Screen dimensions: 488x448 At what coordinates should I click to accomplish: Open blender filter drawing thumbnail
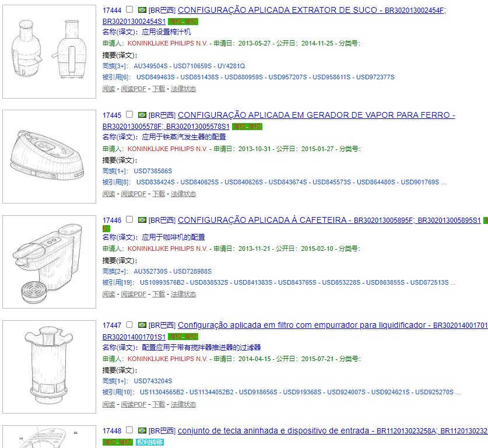[49, 367]
